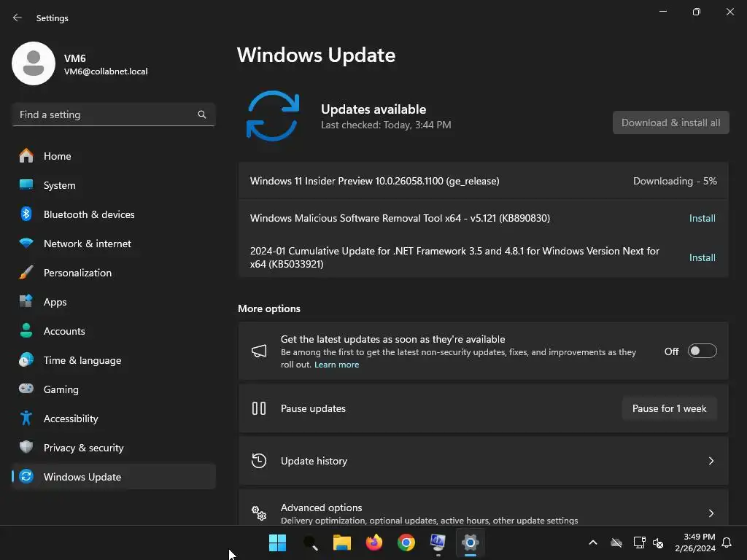The width and height of the screenshot is (747, 560).
Task: Click the VM6 user profile avatar
Action: tap(34, 63)
